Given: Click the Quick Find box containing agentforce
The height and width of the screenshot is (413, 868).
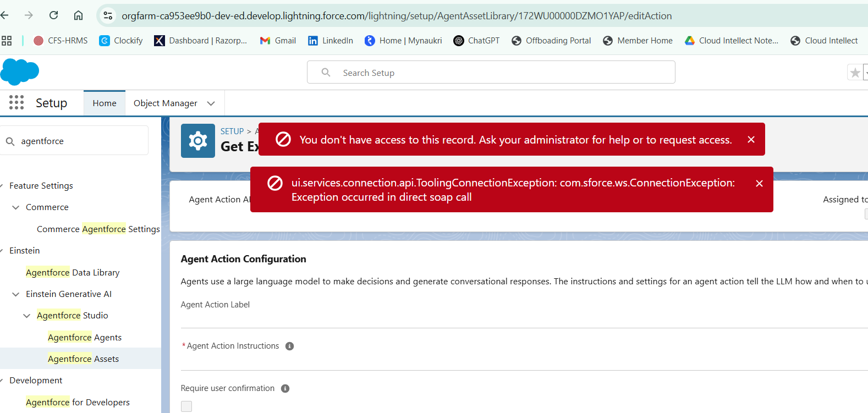Looking at the screenshot, I should pos(75,141).
